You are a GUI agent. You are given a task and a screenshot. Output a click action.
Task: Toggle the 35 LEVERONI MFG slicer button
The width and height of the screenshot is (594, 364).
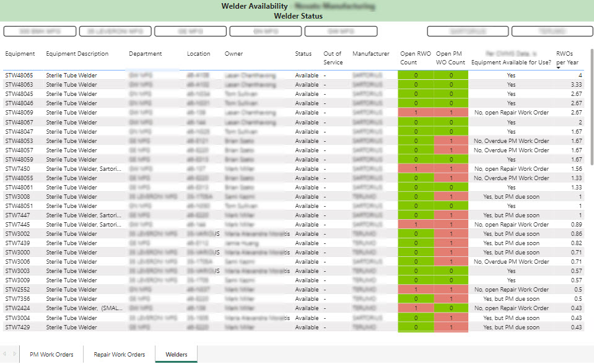point(115,31)
